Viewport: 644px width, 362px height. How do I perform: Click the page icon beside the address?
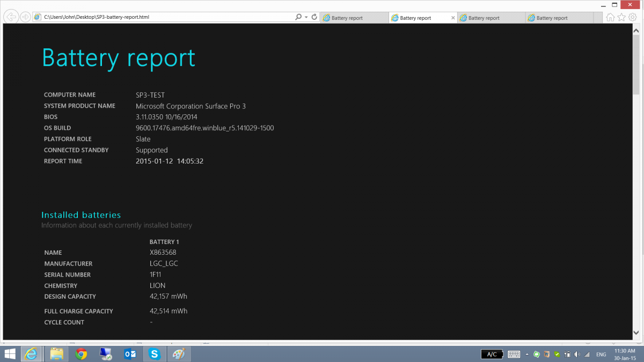click(38, 17)
